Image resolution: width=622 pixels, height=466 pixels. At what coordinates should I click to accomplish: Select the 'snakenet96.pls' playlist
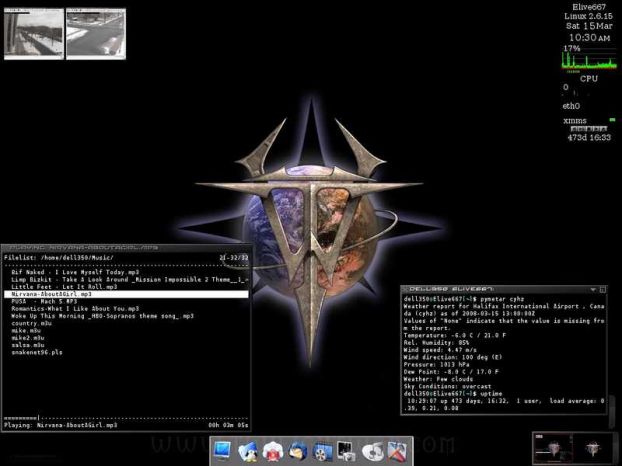[x=36, y=352]
